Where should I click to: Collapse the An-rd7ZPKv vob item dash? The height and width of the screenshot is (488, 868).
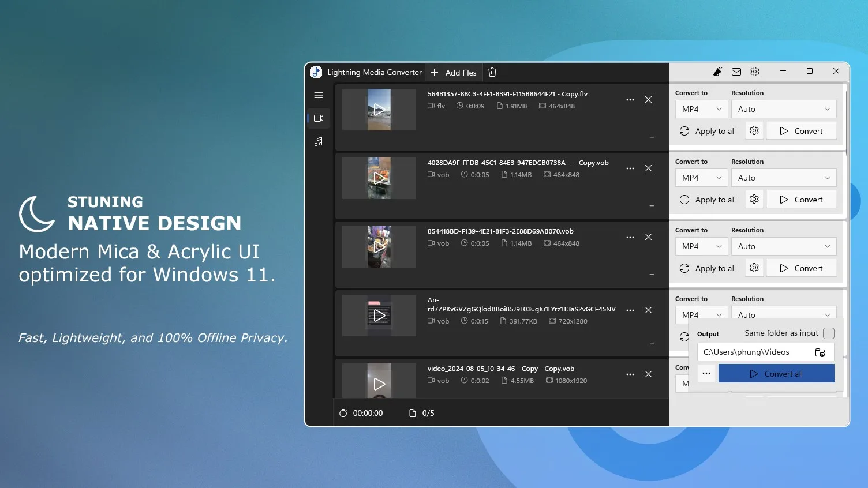tap(652, 343)
